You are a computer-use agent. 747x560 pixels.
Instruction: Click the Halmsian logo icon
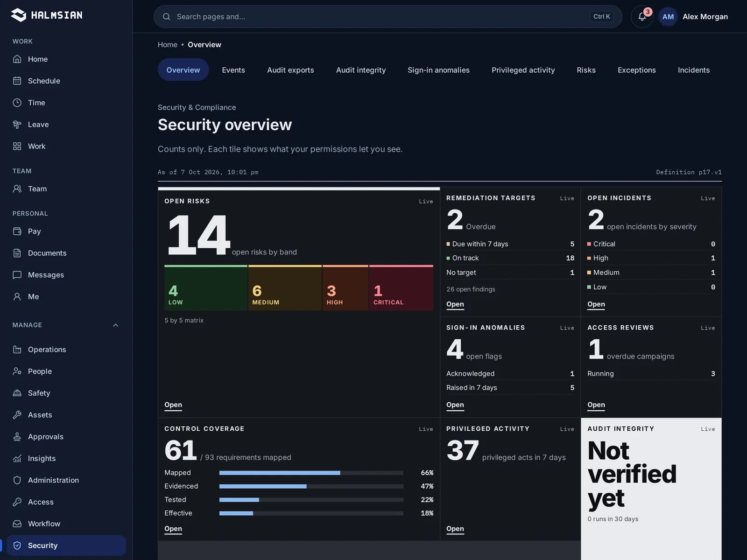coord(19,15)
